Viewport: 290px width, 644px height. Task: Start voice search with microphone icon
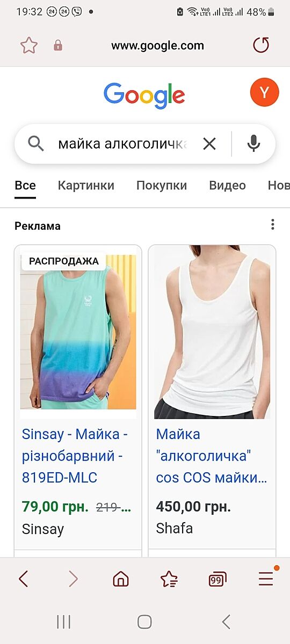(253, 143)
